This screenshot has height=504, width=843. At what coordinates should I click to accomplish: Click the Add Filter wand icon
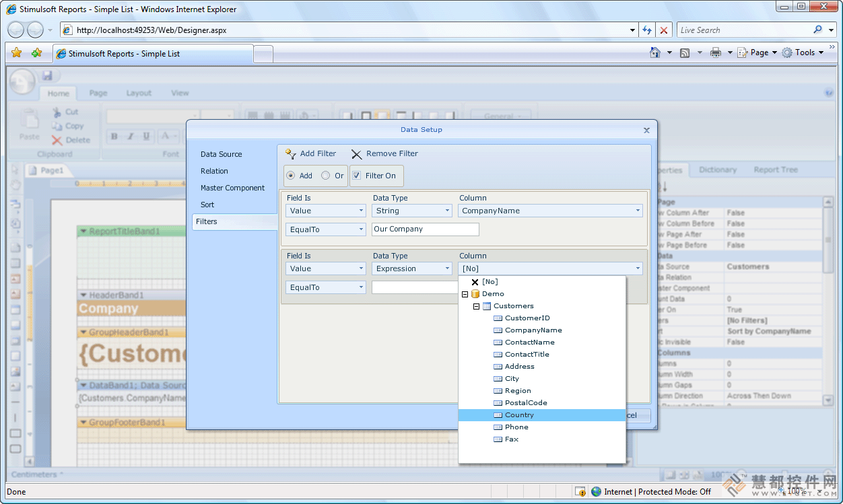tap(291, 154)
